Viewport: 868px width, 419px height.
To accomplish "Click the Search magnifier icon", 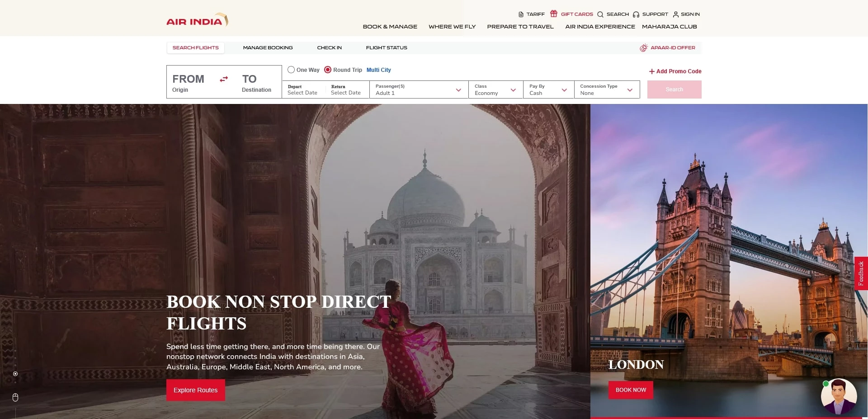I will [x=600, y=14].
